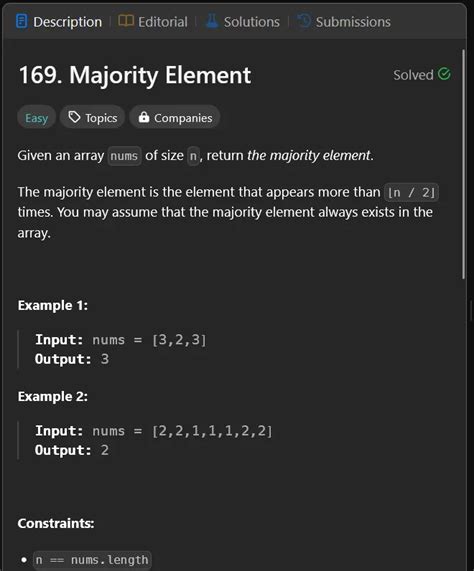The image size is (474, 571).
Task: Click the Companies lock icon
Action: point(144,117)
